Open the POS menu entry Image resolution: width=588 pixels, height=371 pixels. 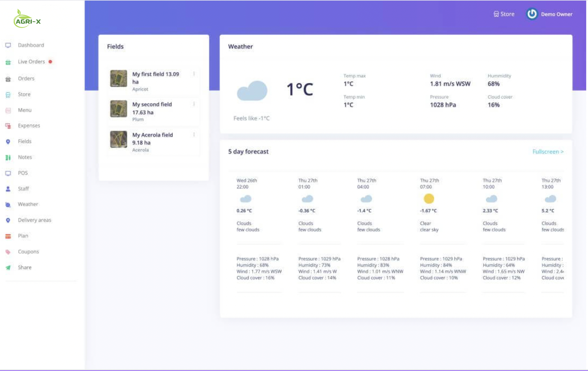click(23, 173)
